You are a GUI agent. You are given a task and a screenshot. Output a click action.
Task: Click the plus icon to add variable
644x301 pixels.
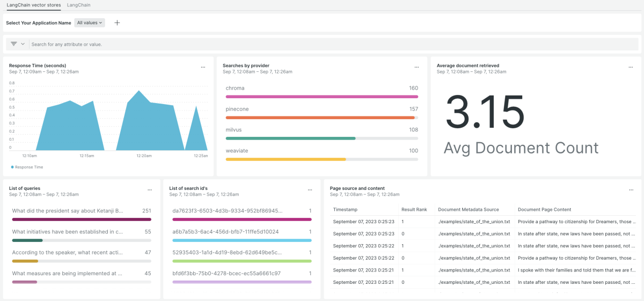tap(117, 23)
